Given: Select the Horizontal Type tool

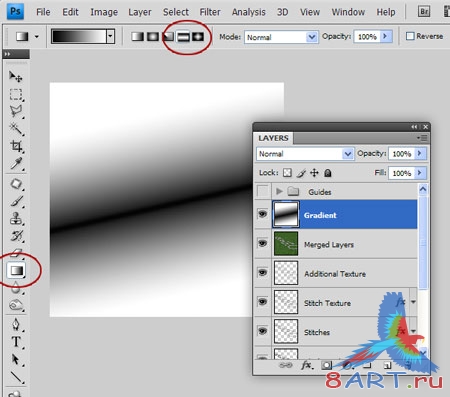Looking at the screenshot, I should pos(16,342).
